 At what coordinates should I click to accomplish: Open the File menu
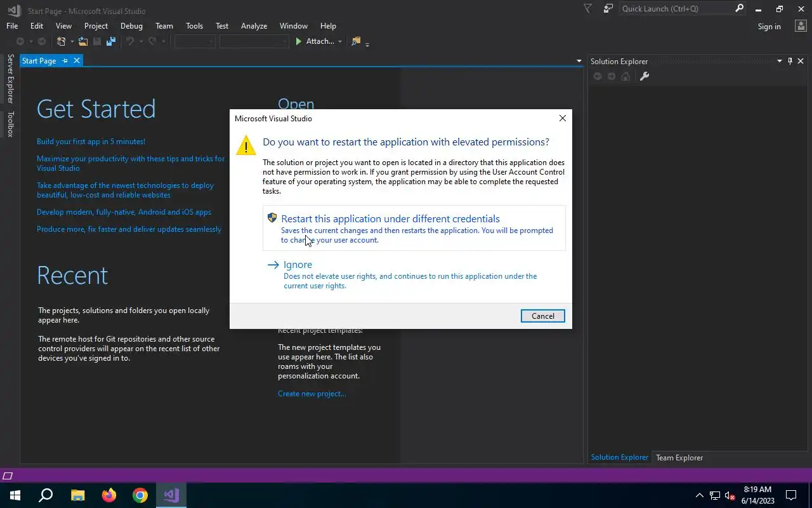coord(12,26)
